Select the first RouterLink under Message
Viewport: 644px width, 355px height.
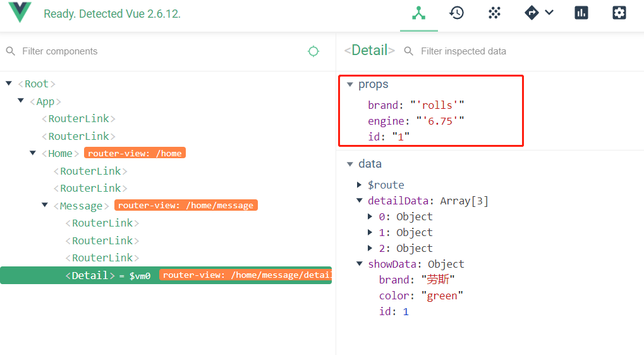(x=102, y=223)
